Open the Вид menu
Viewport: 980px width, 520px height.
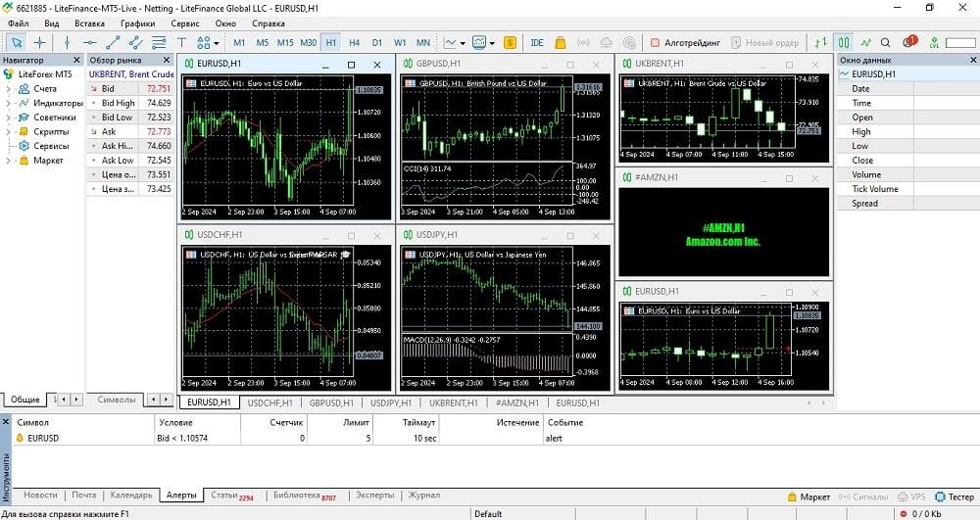[x=52, y=24]
